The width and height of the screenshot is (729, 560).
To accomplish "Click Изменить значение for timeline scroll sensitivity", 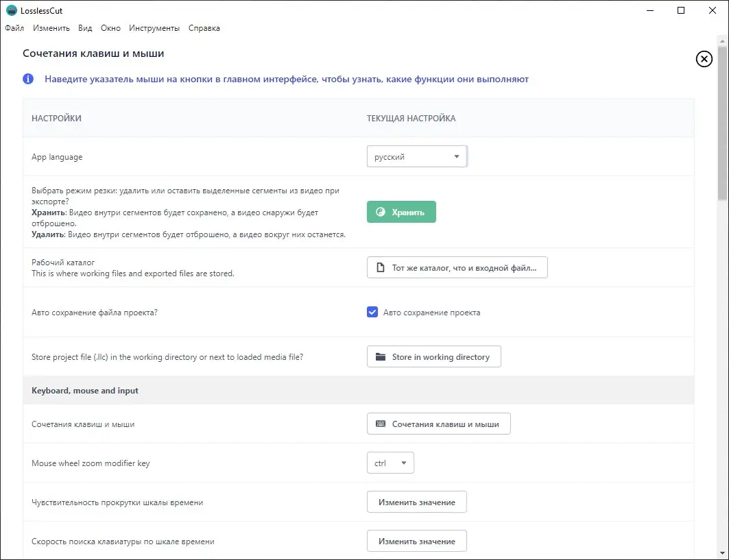I will point(416,502).
